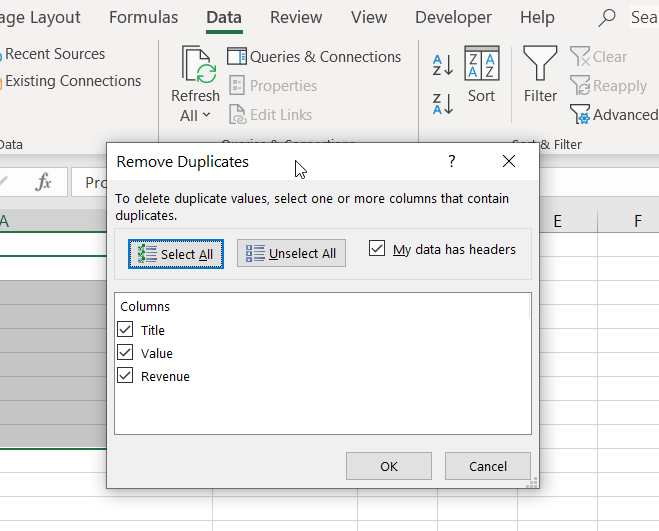659x531 pixels.
Task: Toggle My data has headers checkbox
Action: click(377, 248)
